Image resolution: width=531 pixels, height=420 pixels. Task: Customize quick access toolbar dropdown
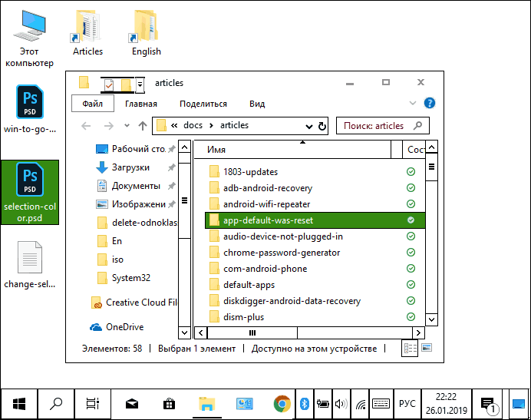click(140, 83)
